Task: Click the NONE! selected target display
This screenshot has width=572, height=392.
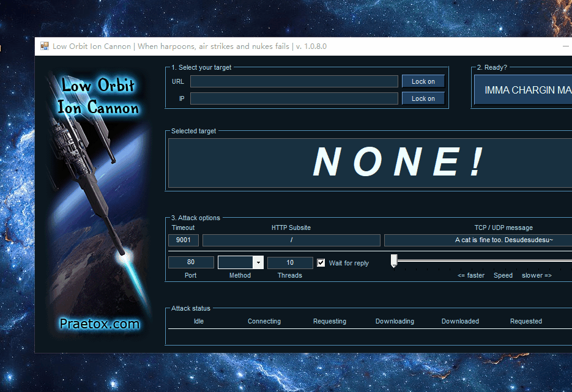Action: pos(370,163)
